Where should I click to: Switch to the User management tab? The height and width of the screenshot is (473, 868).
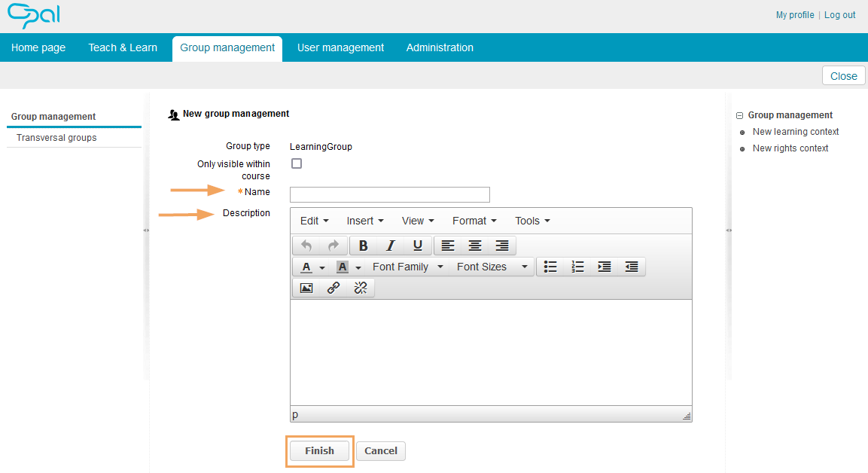click(x=340, y=47)
